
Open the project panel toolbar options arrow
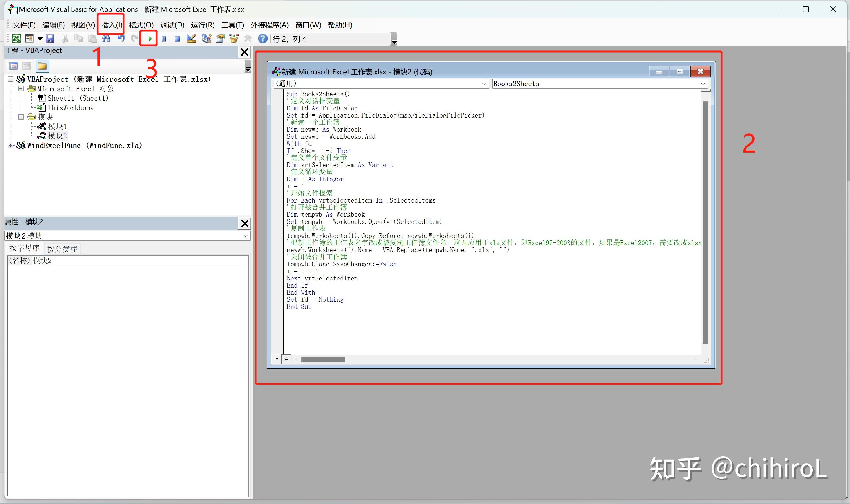(248, 66)
